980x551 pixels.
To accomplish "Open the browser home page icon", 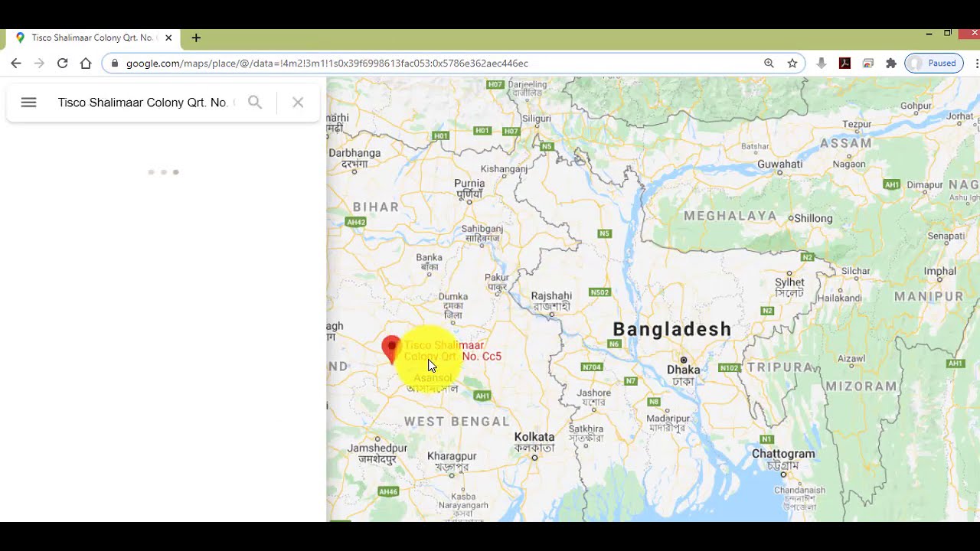I will tap(86, 64).
